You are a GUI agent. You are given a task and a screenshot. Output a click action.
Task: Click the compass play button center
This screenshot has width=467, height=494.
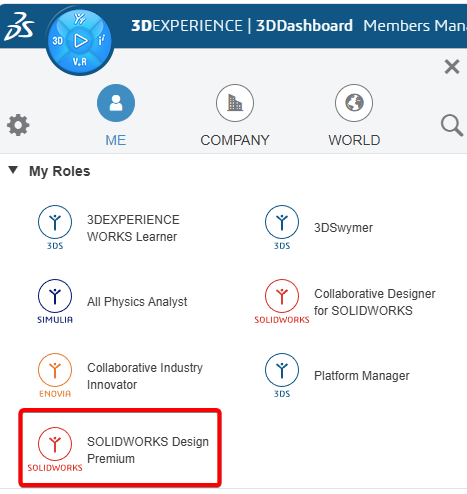pyautogui.click(x=80, y=41)
